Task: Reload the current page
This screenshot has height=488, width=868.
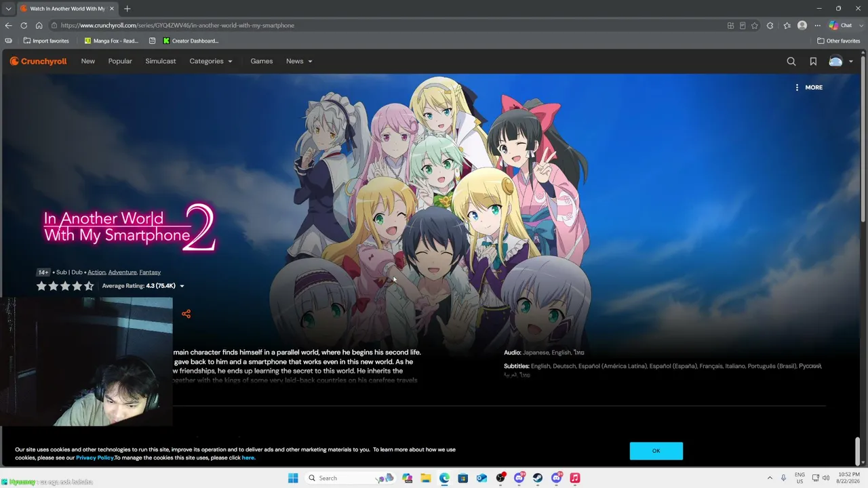Action: coord(24,26)
